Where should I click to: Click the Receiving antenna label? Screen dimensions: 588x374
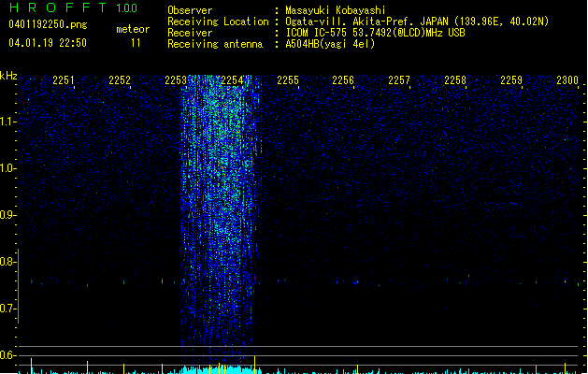coord(215,44)
